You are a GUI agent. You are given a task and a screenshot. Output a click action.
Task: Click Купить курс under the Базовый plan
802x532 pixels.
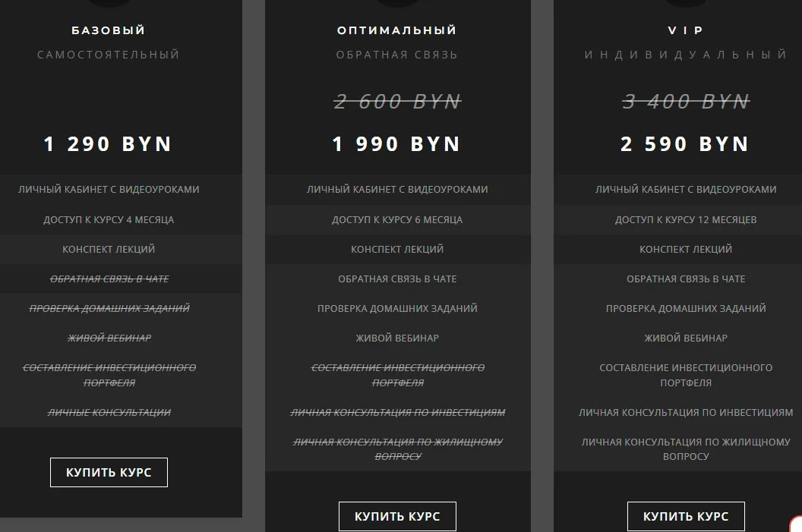(109, 472)
